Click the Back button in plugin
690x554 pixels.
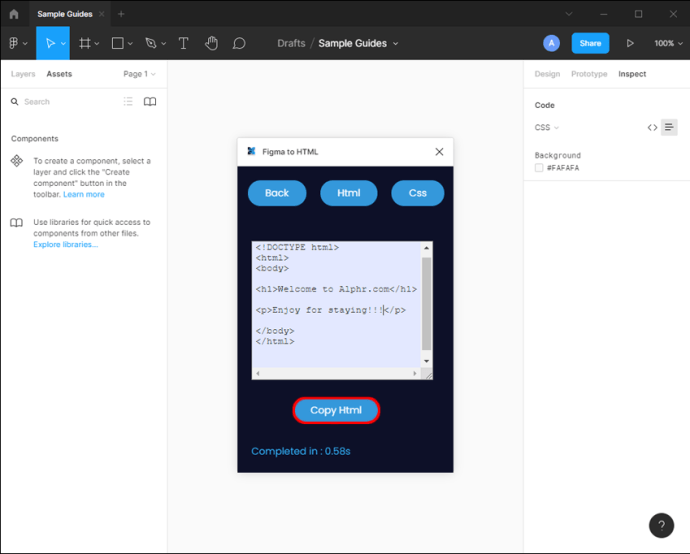pyautogui.click(x=277, y=193)
